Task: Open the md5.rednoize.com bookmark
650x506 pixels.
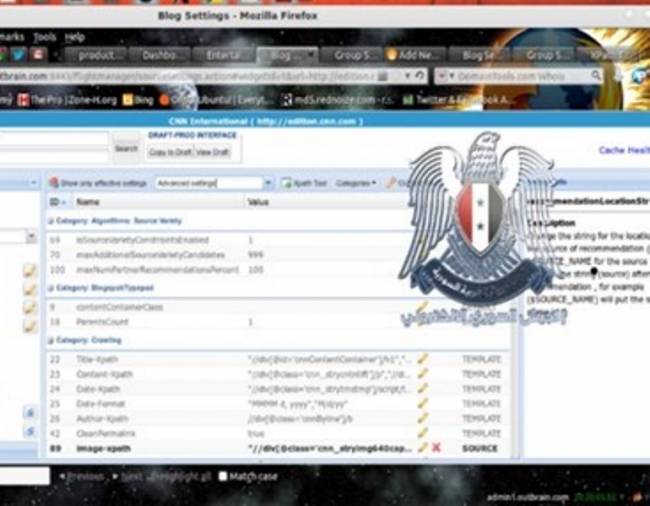Action: point(338,100)
